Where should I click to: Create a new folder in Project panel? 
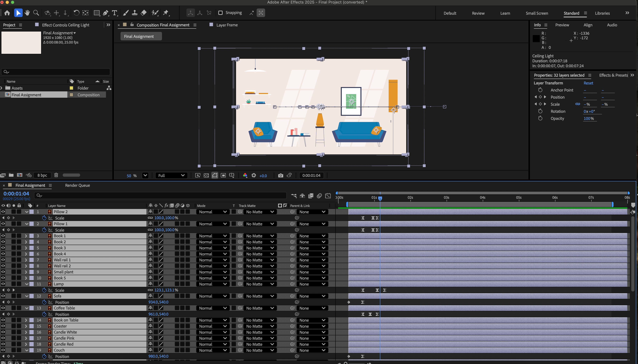(x=11, y=175)
